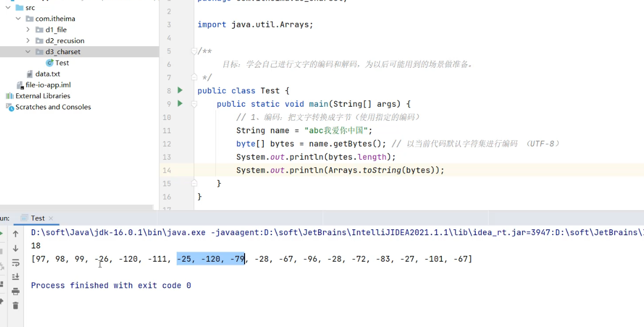Click the comment on line 10
Viewport: 644px width, 327px height.
pos(328,117)
